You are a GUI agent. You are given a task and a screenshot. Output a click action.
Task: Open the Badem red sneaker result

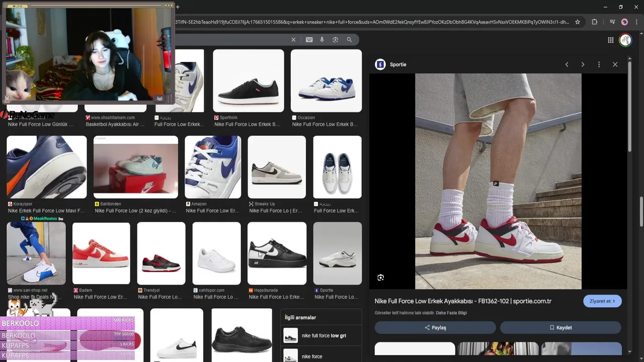point(101,253)
